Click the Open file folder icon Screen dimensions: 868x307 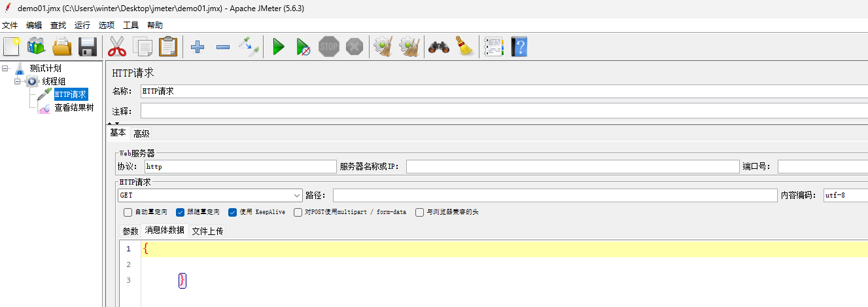61,46
